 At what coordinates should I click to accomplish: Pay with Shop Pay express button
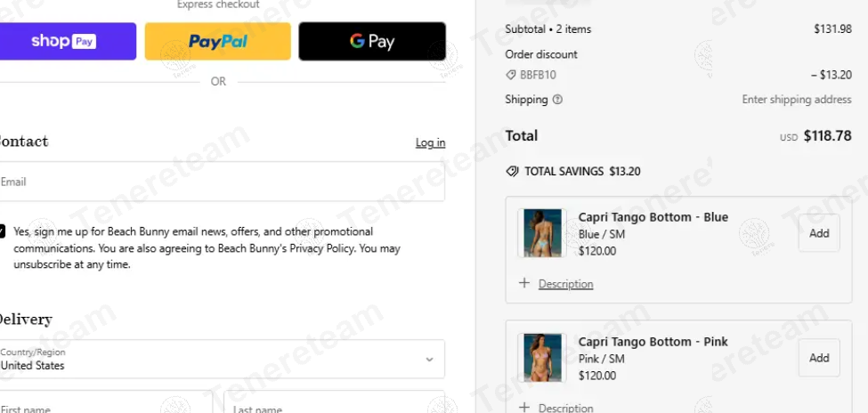[65, 42]
